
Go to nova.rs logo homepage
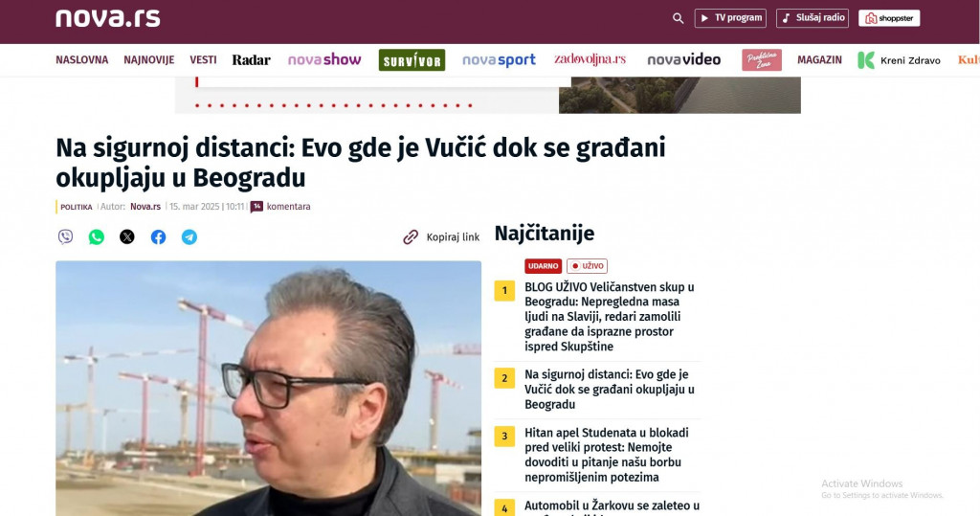click(108, 18)
